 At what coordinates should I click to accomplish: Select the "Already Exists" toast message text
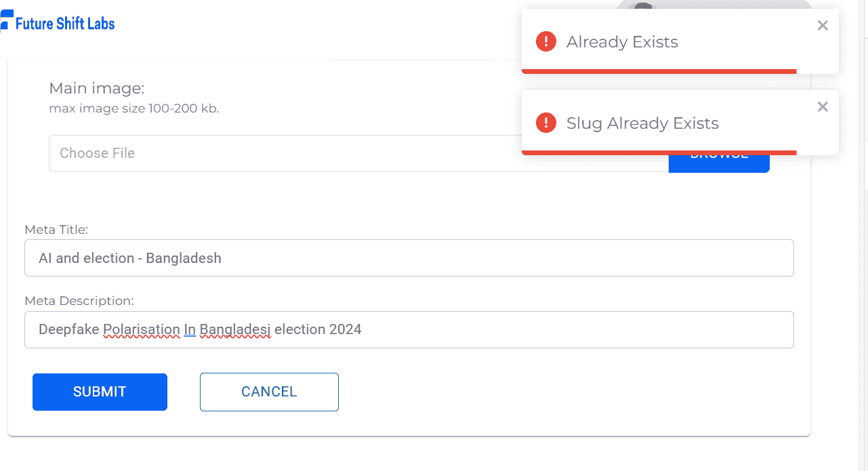622,42
